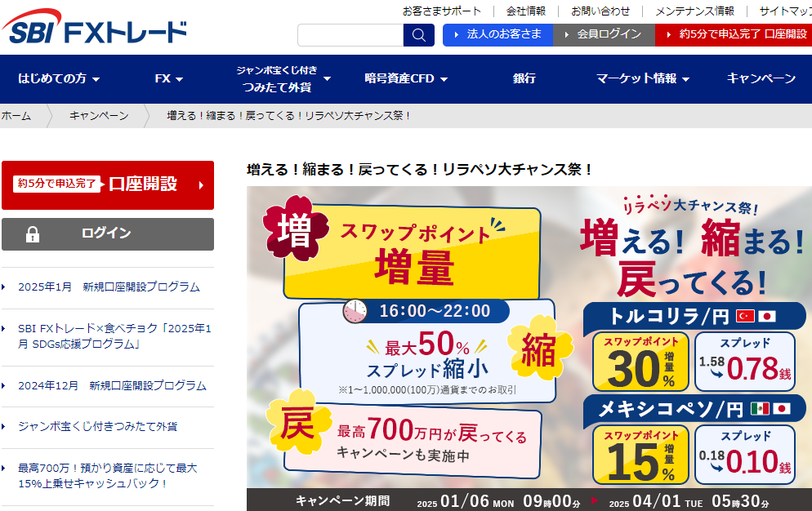
Task: Click the スワップポイント 30% 増量 box
Action: 640,362
